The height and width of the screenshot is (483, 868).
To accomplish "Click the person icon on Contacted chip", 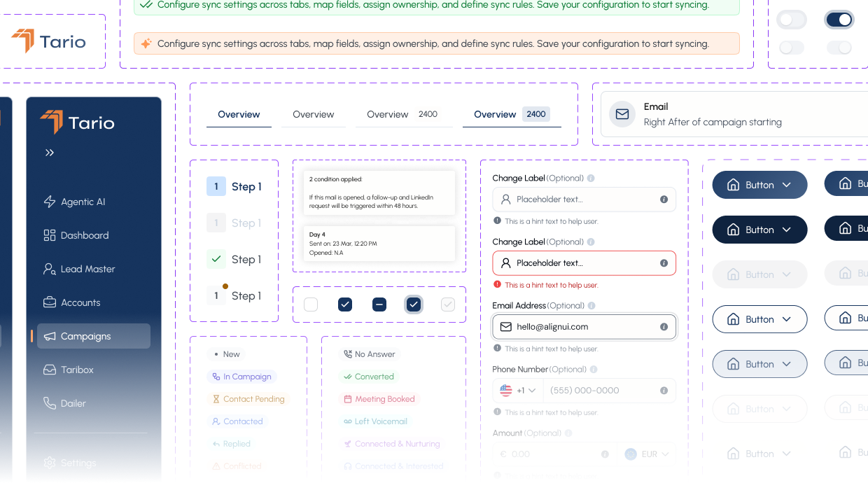I will [x=216, y=421].
